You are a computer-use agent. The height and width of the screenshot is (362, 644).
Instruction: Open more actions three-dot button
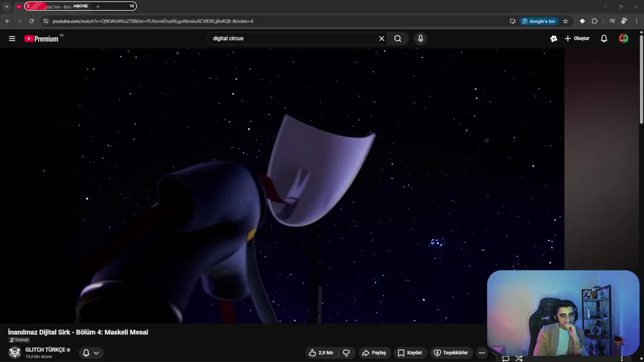pyautogui.click(x=482, y=353)
